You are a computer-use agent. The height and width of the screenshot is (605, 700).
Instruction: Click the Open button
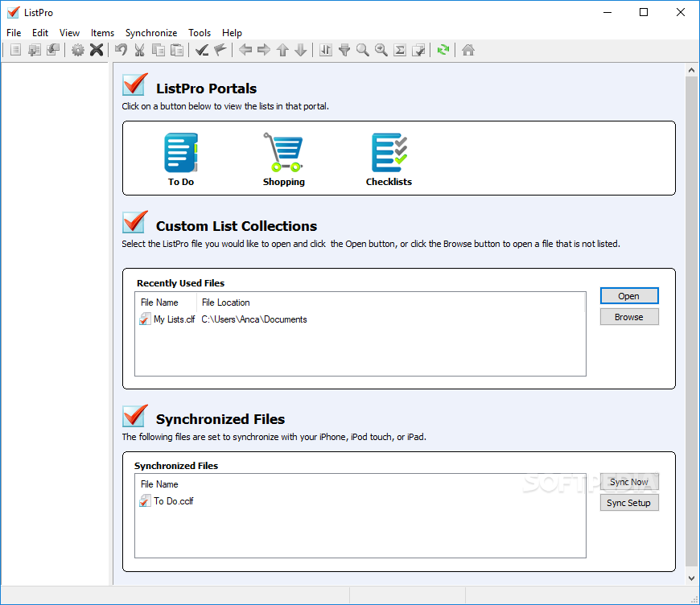[x=629, y=296]
